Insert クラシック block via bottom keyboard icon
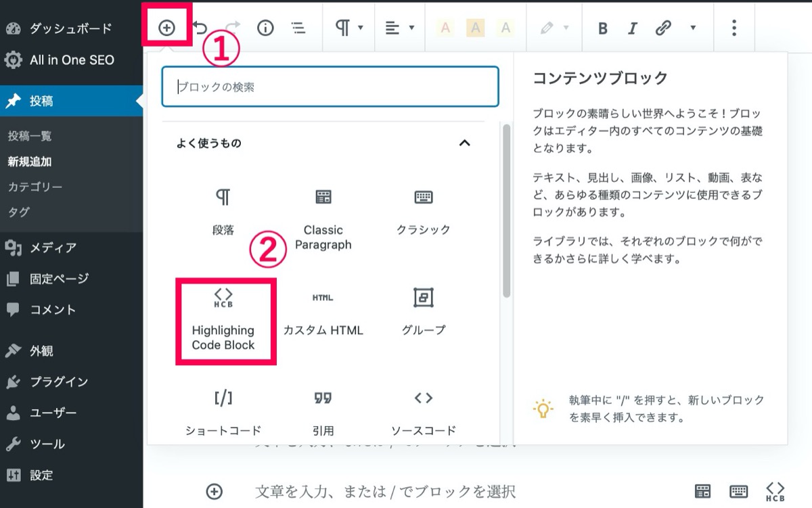Viewport: 812px width, 508px height. pos(738,491)
